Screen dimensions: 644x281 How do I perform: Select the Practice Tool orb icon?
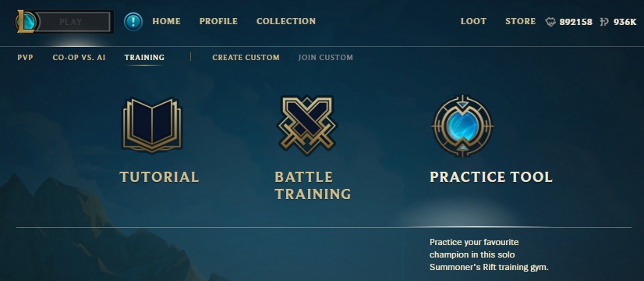tap(462, 126)
